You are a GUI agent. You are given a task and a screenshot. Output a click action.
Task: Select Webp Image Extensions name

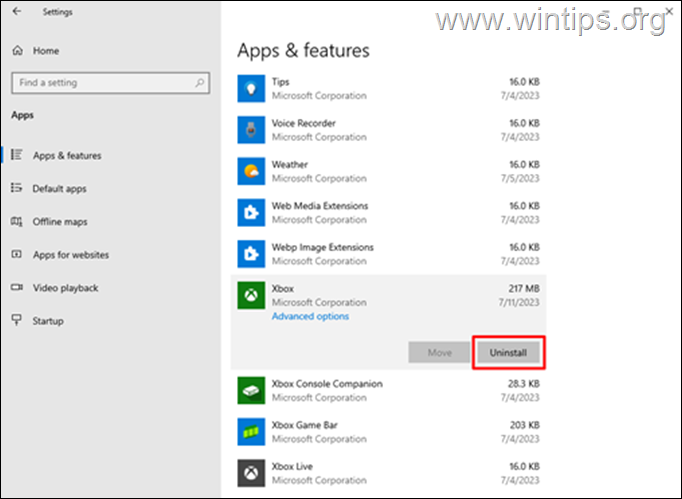click(322, 247)
